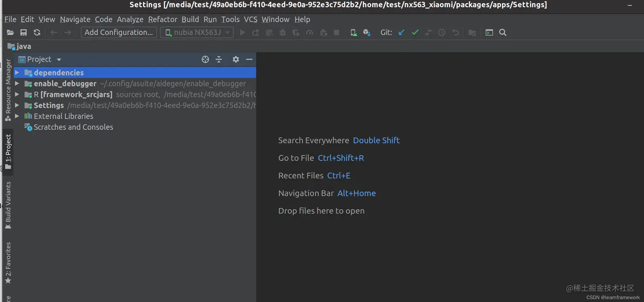Expand the enable_debugger tree node
644x302 pixels.
(17, 84)
